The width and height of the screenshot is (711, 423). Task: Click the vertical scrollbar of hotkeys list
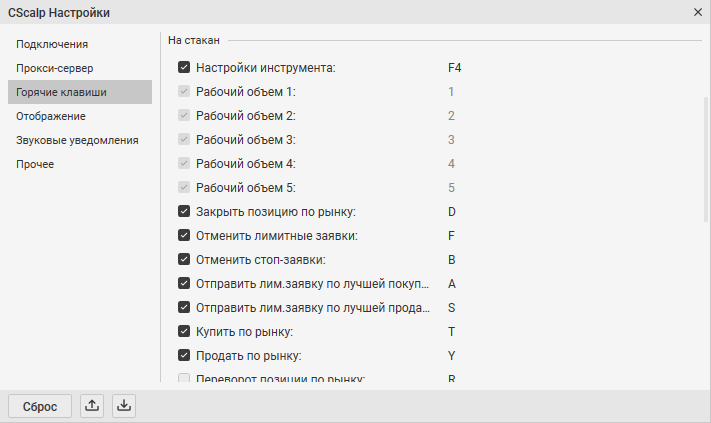tap(705, 160)
